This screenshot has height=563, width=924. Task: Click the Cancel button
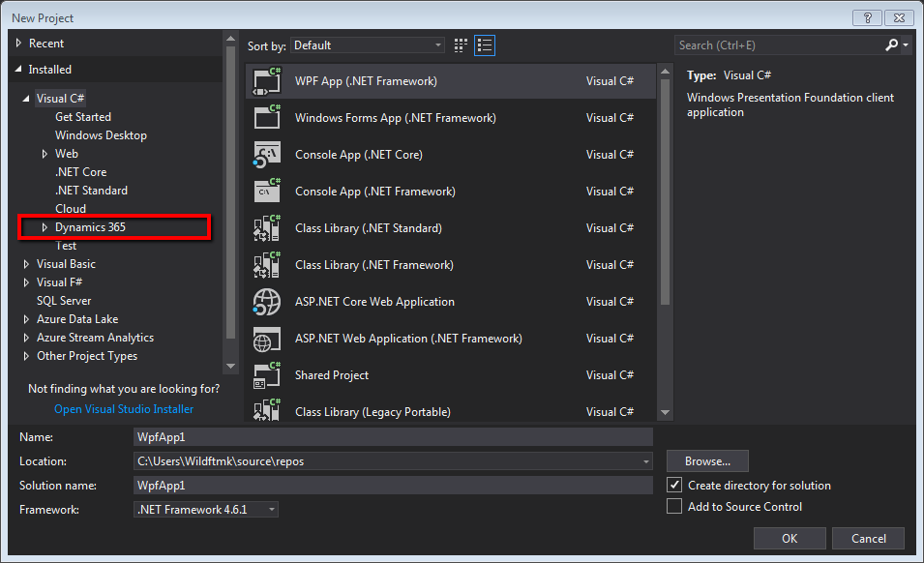pos(868,538)
